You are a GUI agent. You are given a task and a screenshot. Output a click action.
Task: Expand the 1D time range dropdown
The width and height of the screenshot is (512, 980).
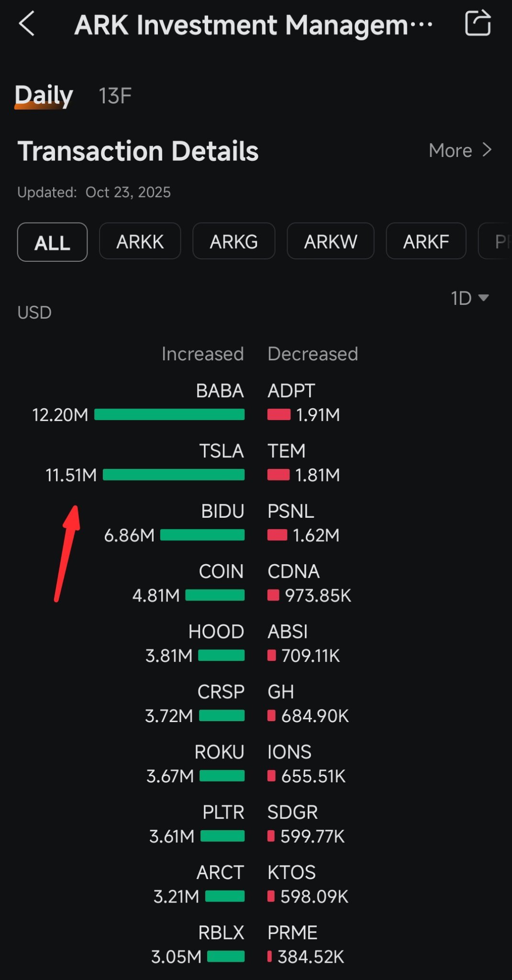pyautogui.click(x=469, y=298)
